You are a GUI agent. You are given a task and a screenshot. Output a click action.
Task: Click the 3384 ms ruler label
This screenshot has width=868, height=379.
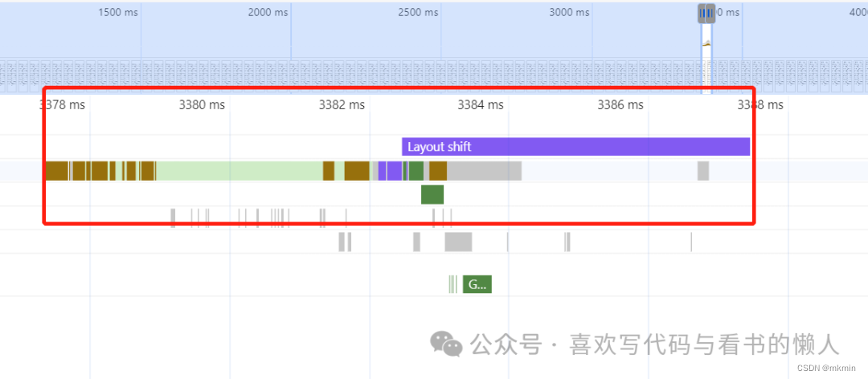pyautogui.click(x=481, y=104)
